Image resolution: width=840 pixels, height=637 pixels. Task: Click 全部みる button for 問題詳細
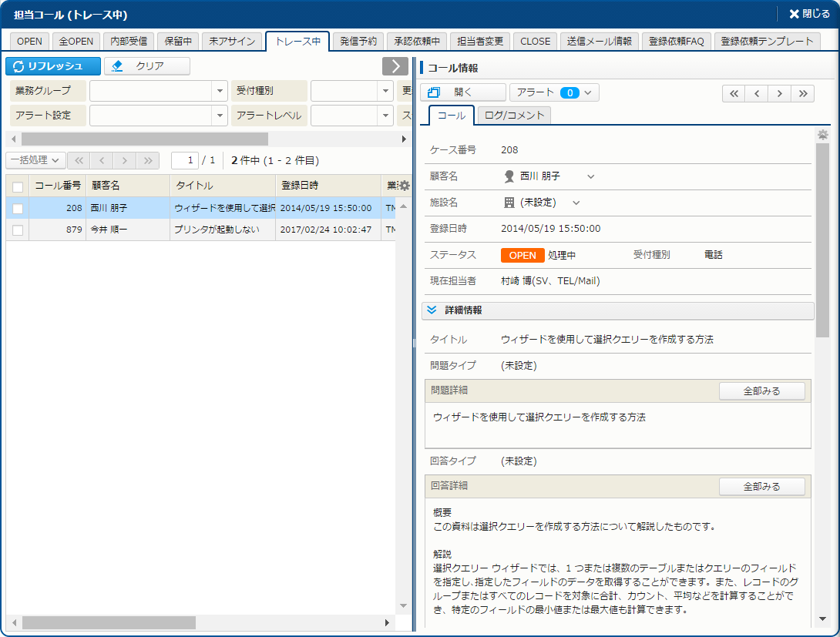coord(761,391)
